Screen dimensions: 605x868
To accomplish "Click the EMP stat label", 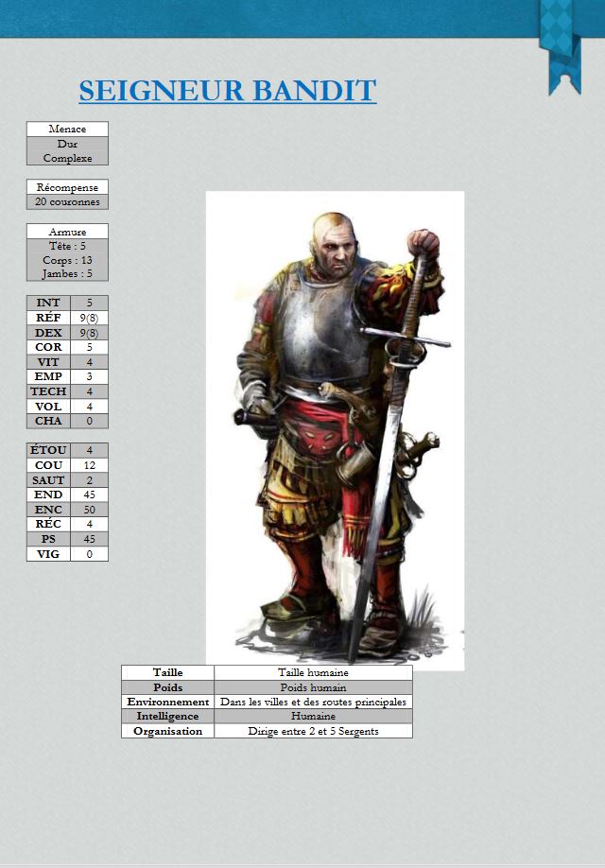I will point(49,376).
